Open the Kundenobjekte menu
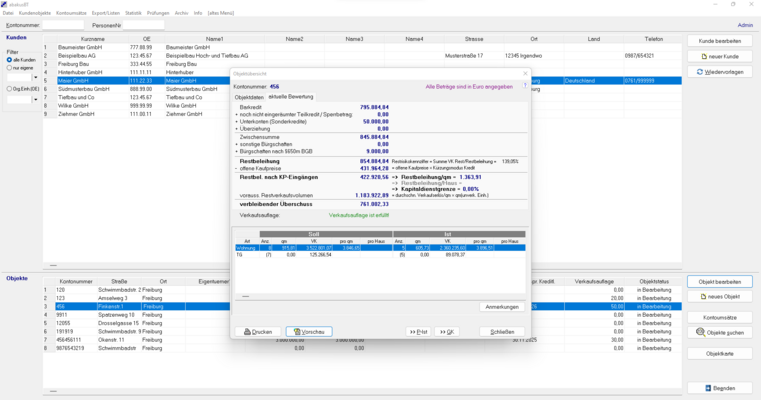The image size is (761, 400). tap(35, 13)
